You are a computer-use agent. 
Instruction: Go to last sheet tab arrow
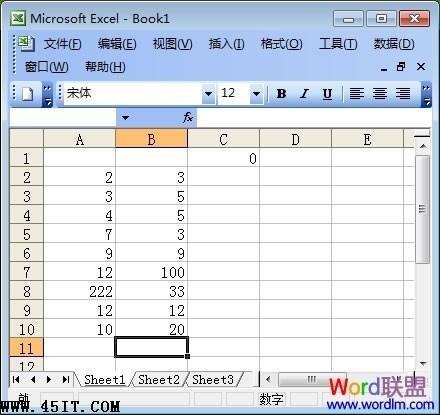pyautogui.click(x=66, y=379)
